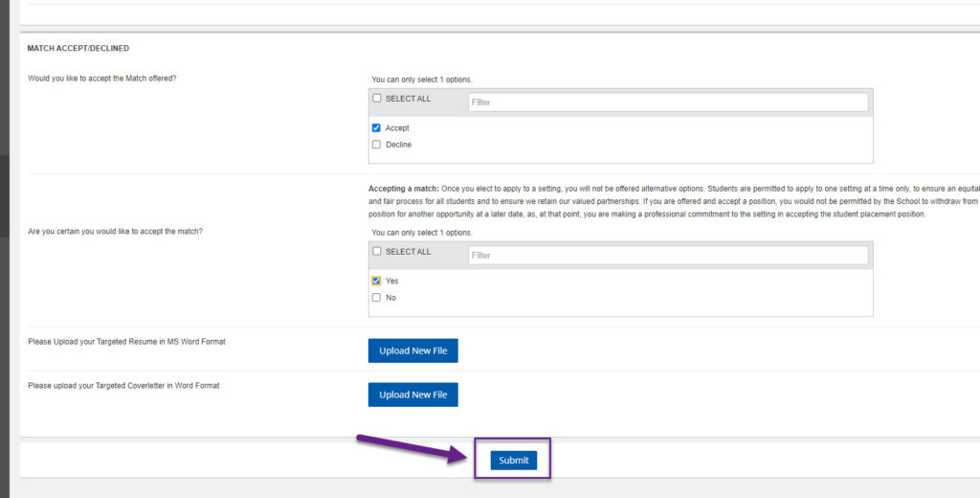Focus the Filter field above Yes/No
This screenshot has height=498, width=980.
(x=667, y=255)
